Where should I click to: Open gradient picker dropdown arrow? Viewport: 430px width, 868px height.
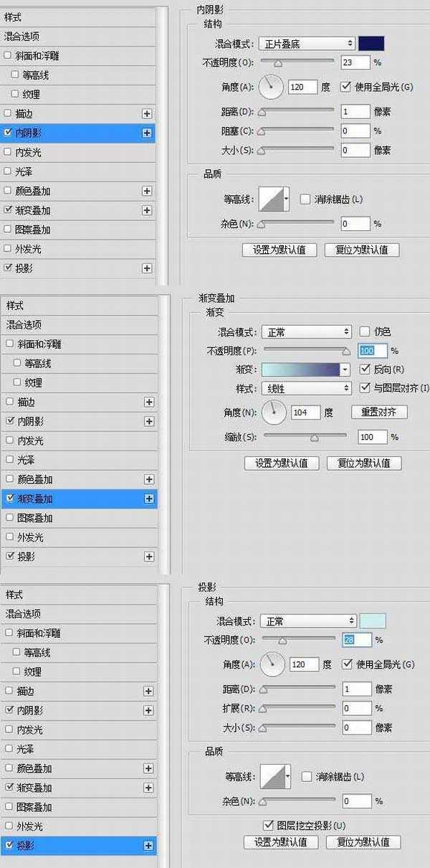tap(345, 369)
